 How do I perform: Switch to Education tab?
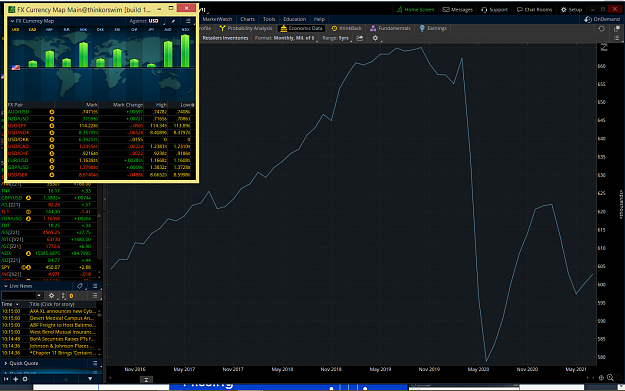(x=295, y=19)
